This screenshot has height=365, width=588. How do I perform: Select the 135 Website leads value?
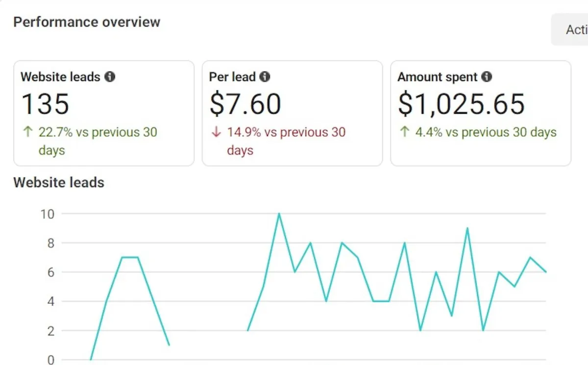[x=45, y=104]
